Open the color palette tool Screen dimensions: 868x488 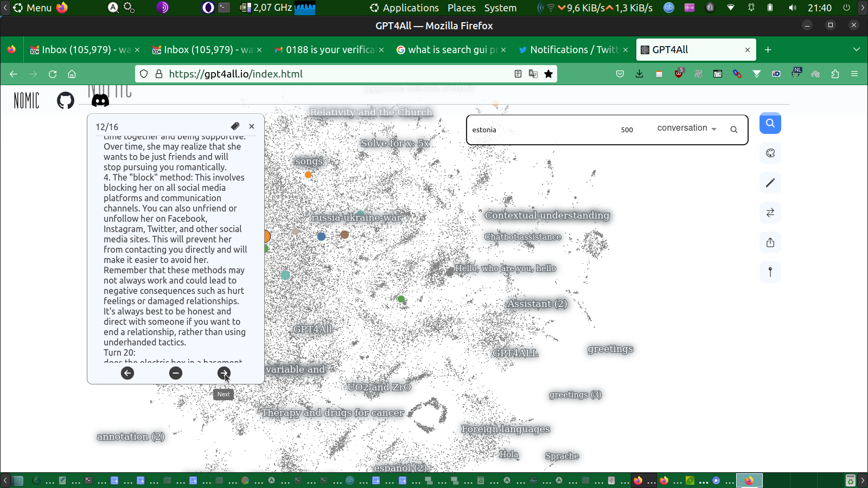pyautogui.click(x=770, y=153)
